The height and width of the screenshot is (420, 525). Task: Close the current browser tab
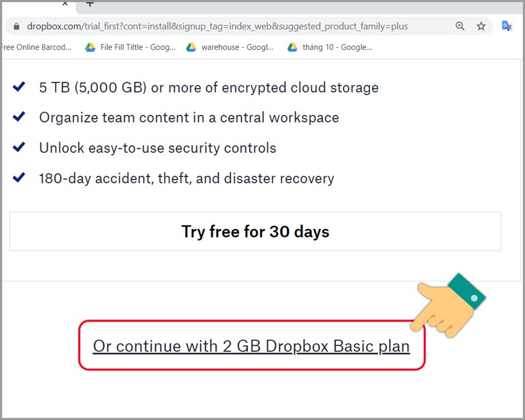pyautogui.click(x=65, y=4)
